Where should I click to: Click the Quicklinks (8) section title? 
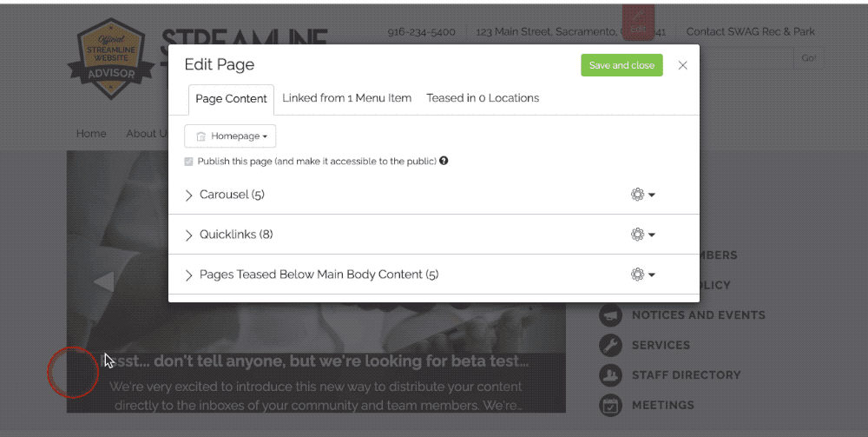[236, 235]
